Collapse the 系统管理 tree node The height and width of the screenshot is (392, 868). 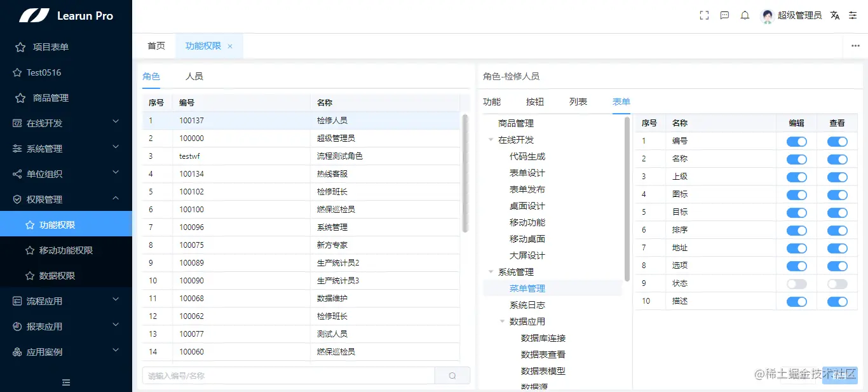click(491, 271)
